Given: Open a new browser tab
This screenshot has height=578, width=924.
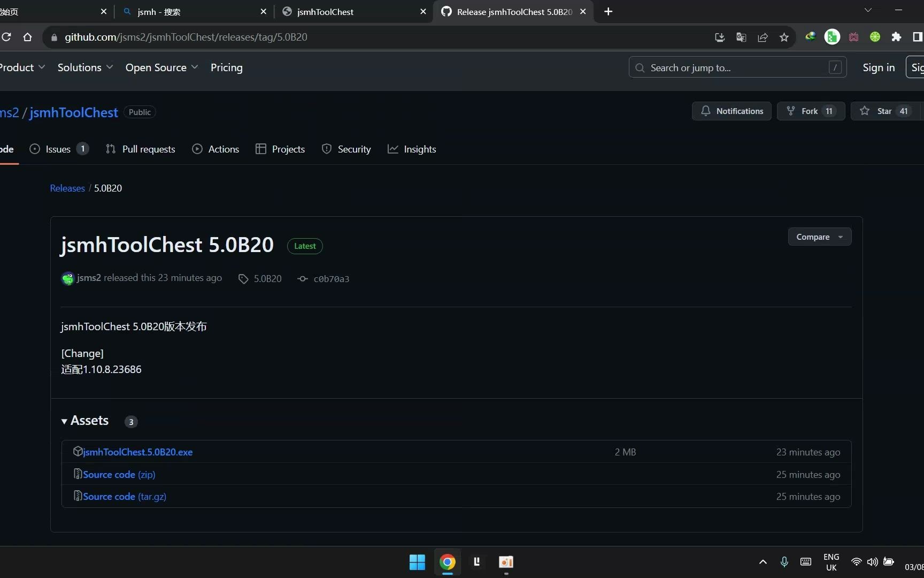Looking at the screenshot, I should point(608,12).
